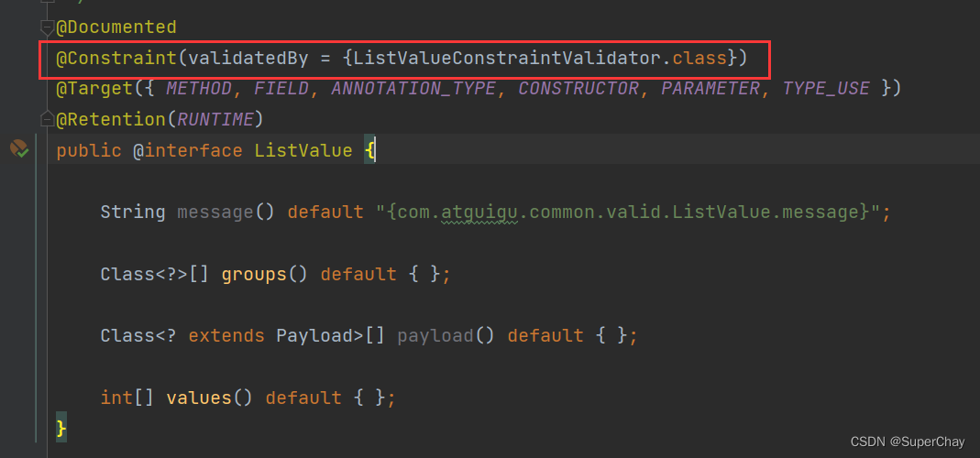Click the values() method name
Viewport: 980px width, 458px height.
pyautogui.click(x=199, y=398)
